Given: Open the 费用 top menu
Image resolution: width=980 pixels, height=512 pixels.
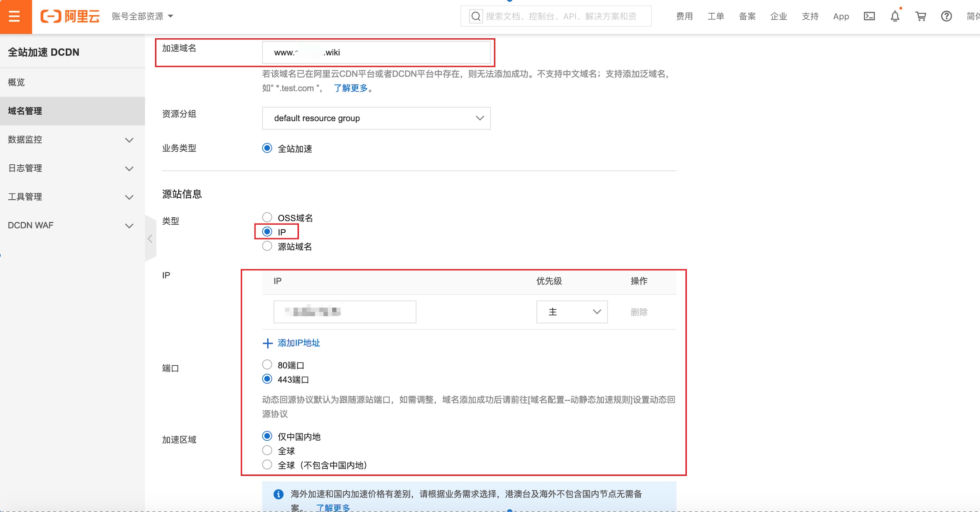Looking at the screenshot, I should point(684,16).
